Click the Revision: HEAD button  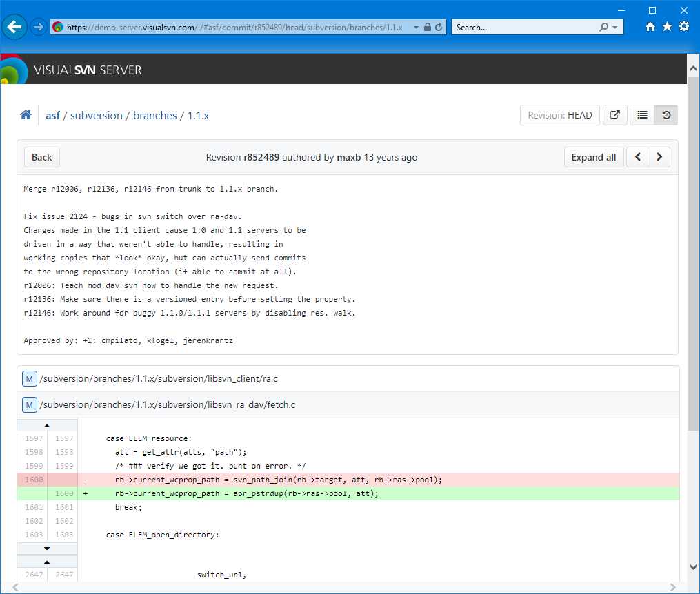[560, 115]
